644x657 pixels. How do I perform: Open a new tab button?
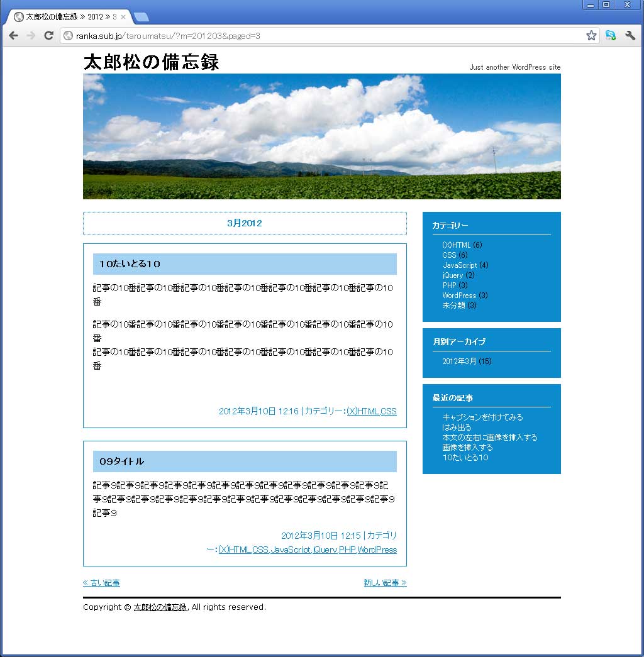point(142,17)
